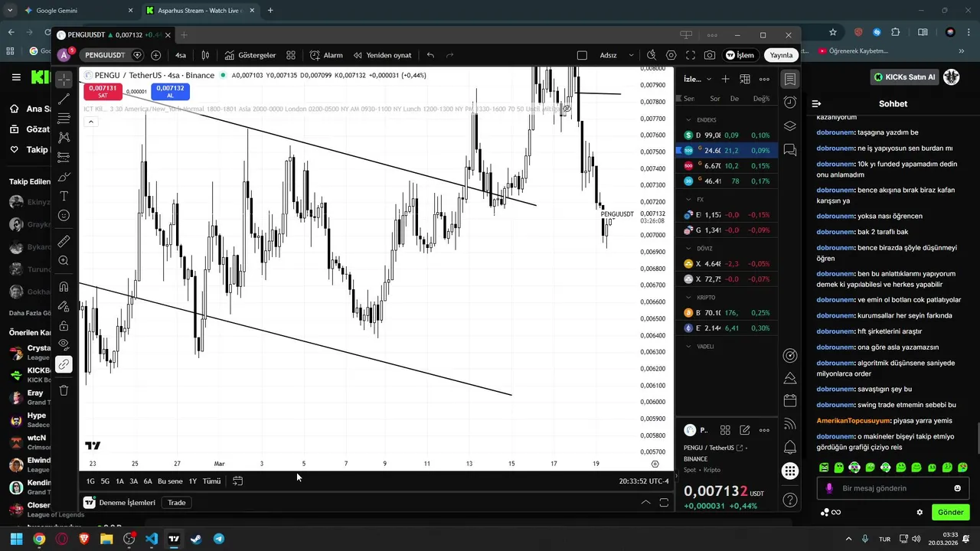This screenshot has width=980, height=551.
Task: Switch to Asparhus Stream browser tab
Action: [x=201, y=11]
